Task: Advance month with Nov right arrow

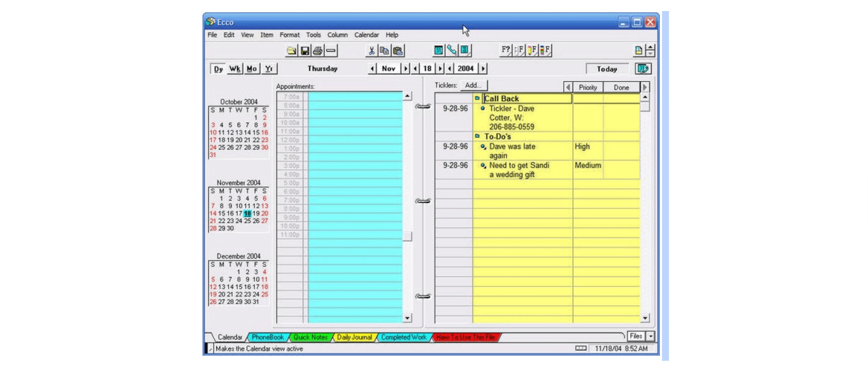Action: (x=405, y=69)
